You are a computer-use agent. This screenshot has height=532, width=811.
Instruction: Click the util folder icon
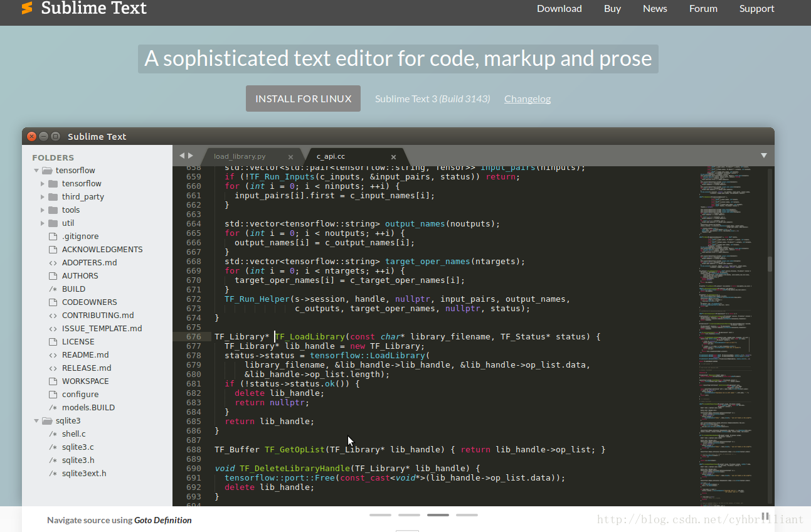[53, 223]
